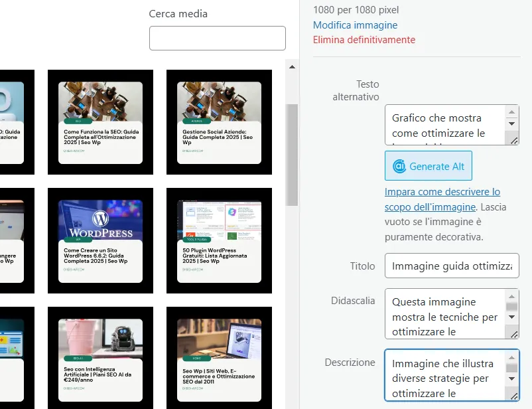Click the 'Cerca media' label
The width and height of the screenshot is (532, 409).
coord(178,13)
